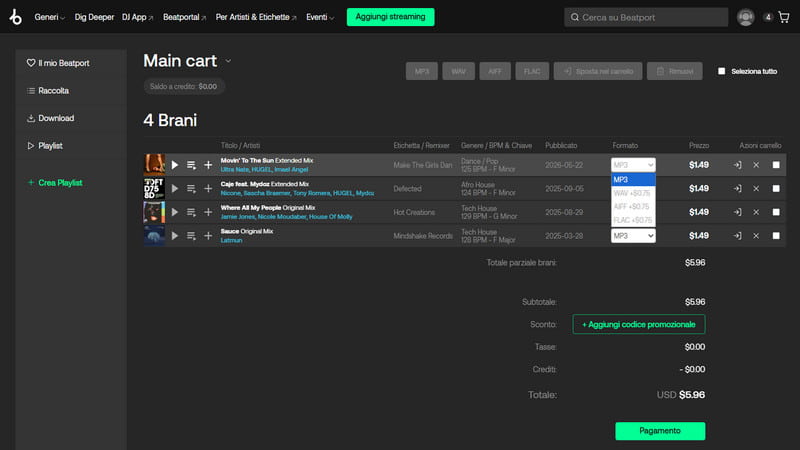The width and height of the screenshot is (800, 450).
Task: Add Where All My People to queue
Action: pos(191,212)
